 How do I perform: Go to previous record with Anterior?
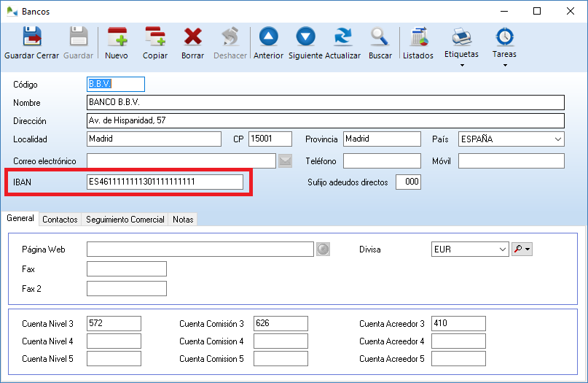(268, 38)
